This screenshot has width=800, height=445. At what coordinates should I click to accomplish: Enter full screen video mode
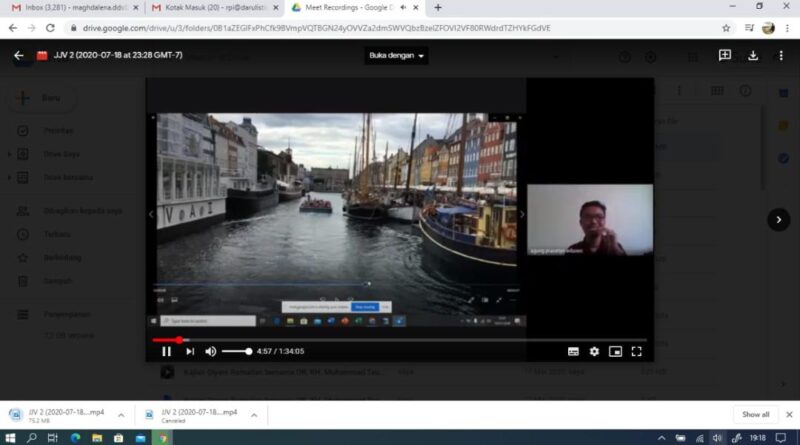point(636,351)
